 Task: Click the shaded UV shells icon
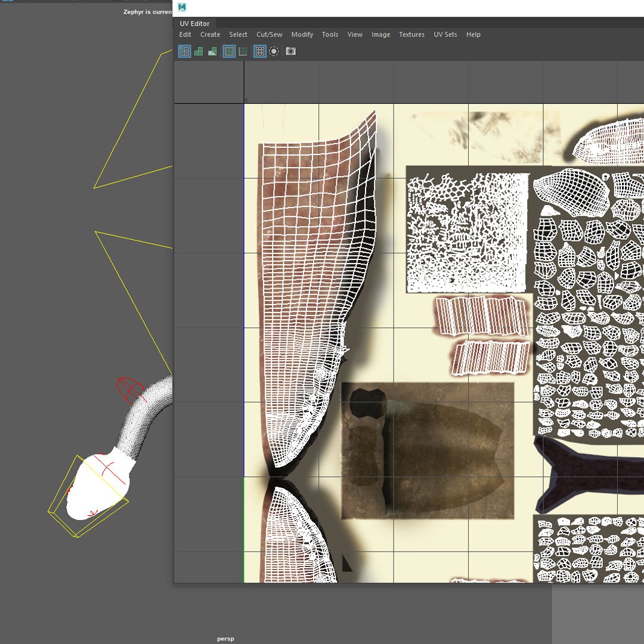[199, 51]
